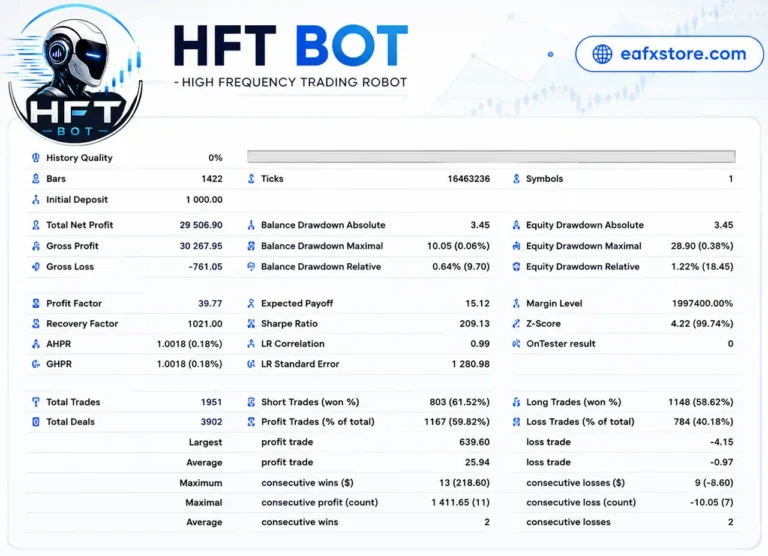Click the Balance Drawdown Absolute icon

coord(251,225)
